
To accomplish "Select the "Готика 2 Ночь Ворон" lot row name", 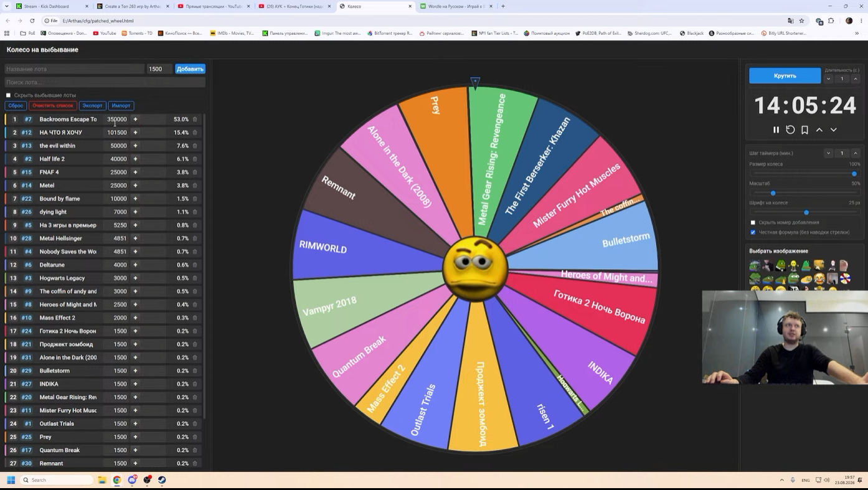I will click(x=68, y=331).
